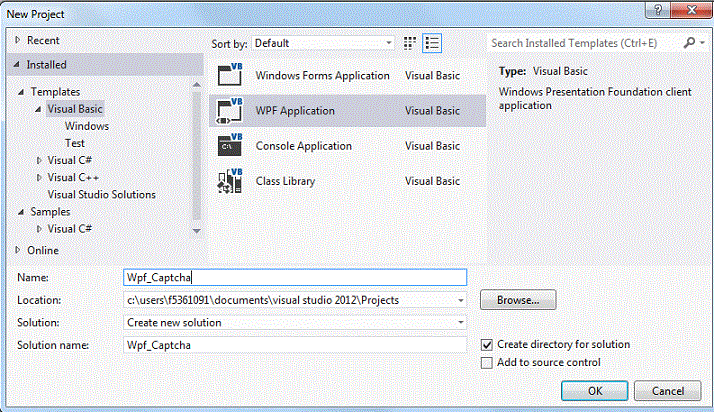Image resolution: width=714 pixels, height=412 pixels.
Task: Switch to small icons grid view
Action: click(x=410, y=43)
